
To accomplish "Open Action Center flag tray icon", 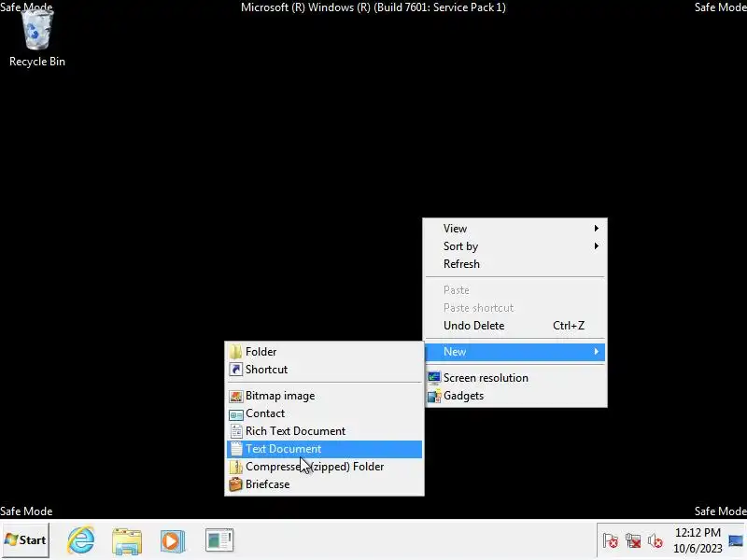I will pyautogui.click(x=611, y=541).
